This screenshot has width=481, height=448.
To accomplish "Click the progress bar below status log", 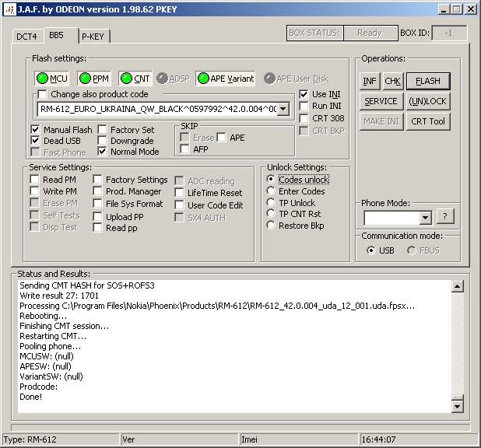I will click(240, 428).
